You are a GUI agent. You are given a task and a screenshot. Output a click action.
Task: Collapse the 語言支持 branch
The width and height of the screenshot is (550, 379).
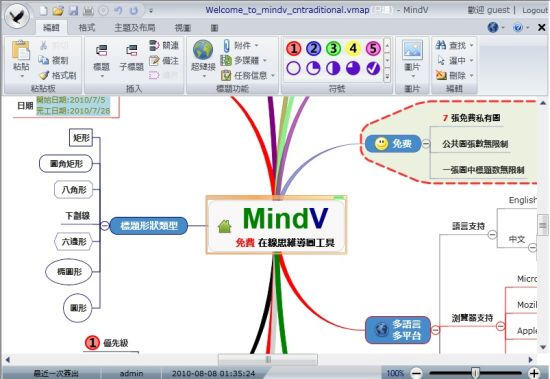coord(492,234)
